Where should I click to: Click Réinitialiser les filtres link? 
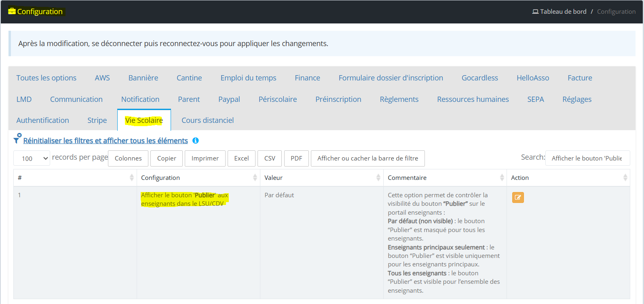pos(106,141)
